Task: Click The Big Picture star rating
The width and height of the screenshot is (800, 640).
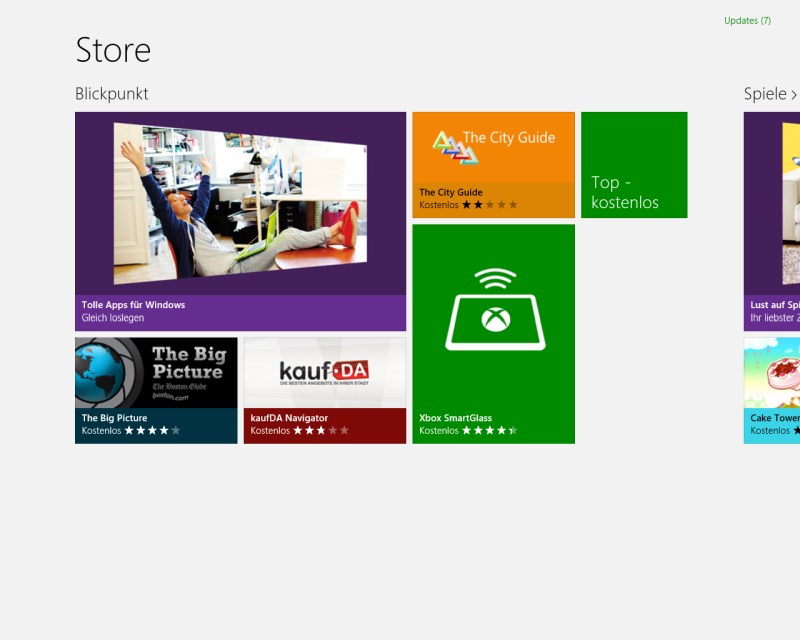Action: click(x=153, y=430)
